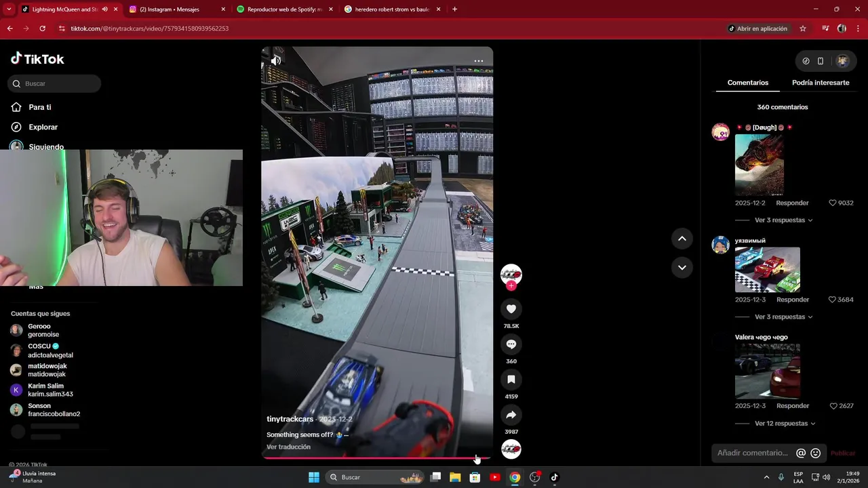Like Valera's comment with 2627 likes
868x488 pixels.
833,406
